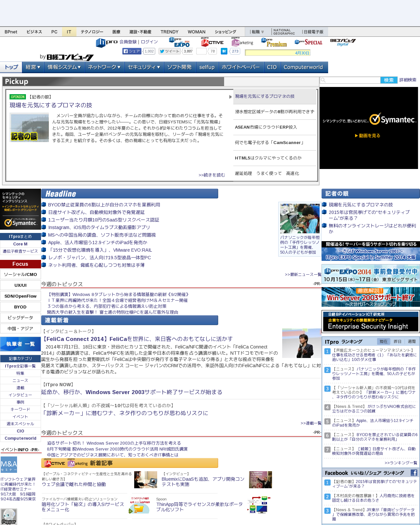Open the BPnet link in top bar

[11, 32]
